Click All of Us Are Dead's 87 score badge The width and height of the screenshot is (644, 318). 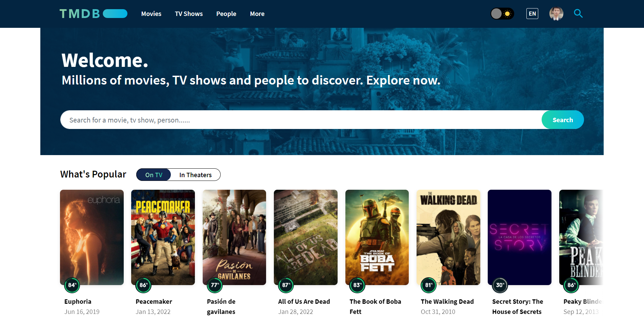pos(286,285)
